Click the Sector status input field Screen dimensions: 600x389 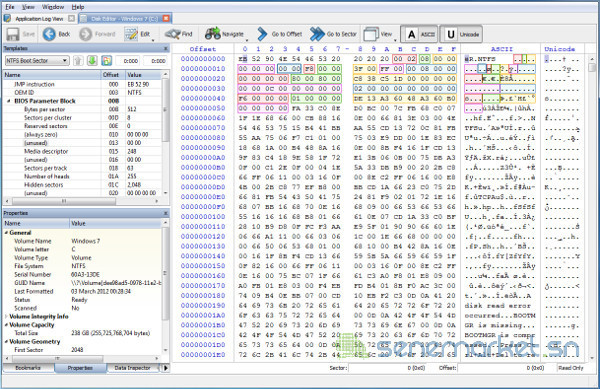(x=386, y=368)
